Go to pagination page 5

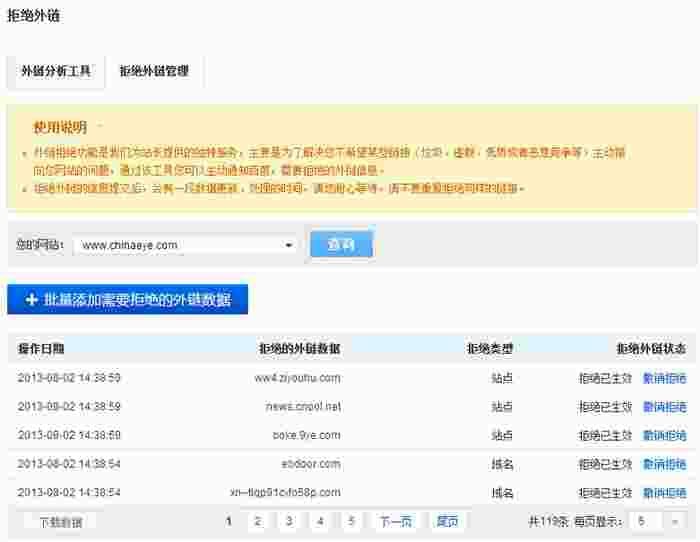point(351,521)
